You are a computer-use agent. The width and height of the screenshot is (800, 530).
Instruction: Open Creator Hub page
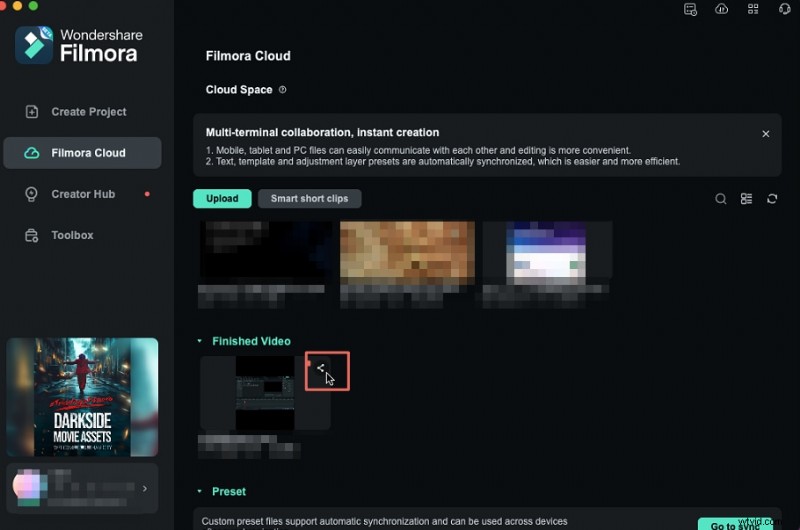[x=82, y=194]
